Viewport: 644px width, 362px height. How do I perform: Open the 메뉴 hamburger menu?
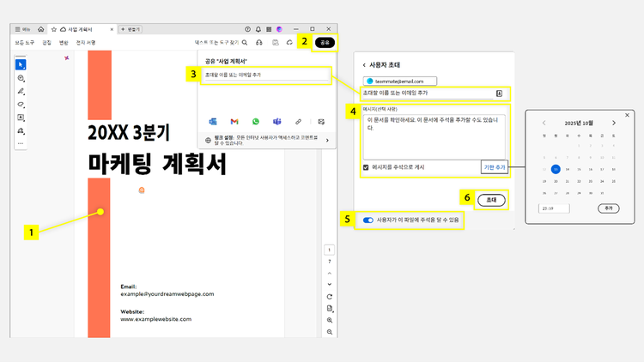[x=22, y=29]
